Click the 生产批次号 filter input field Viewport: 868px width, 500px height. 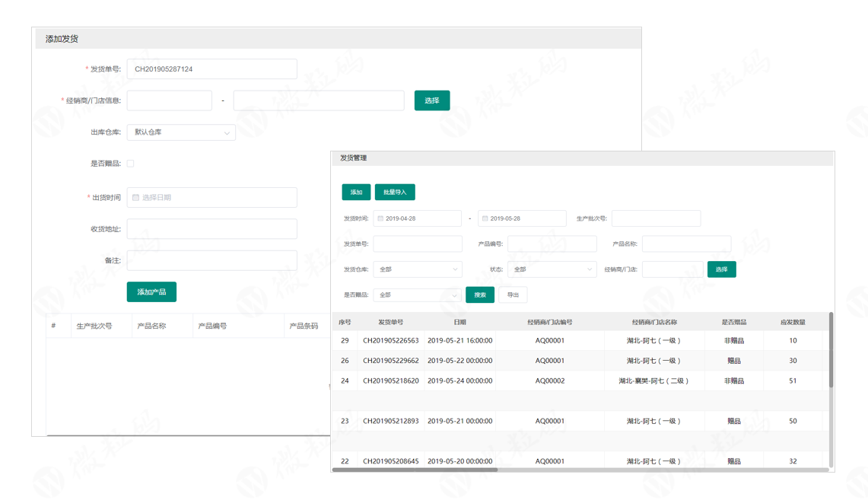point(656,218)
